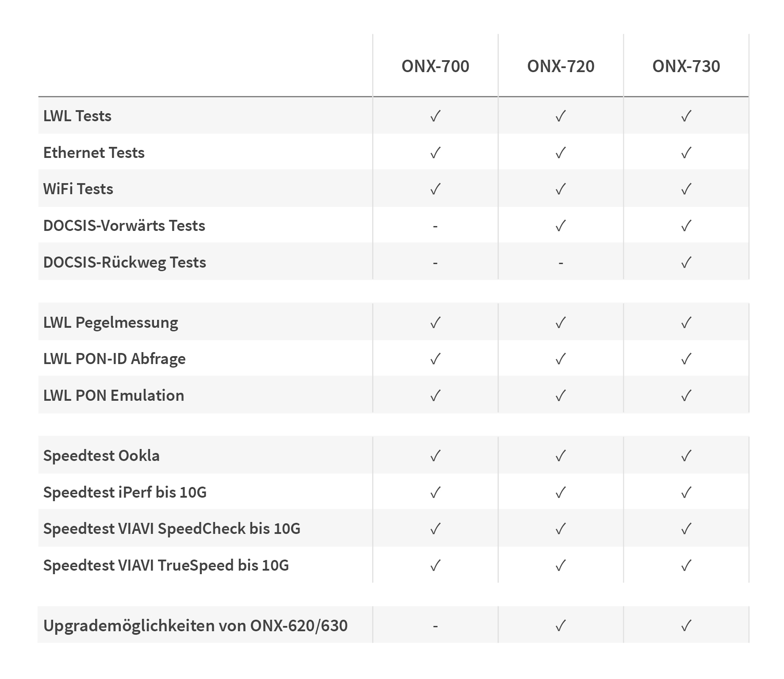Click the DOCSIS-Rückweg dash under ONX-720
Screen dimensions: 784x679
coord(561,263)
